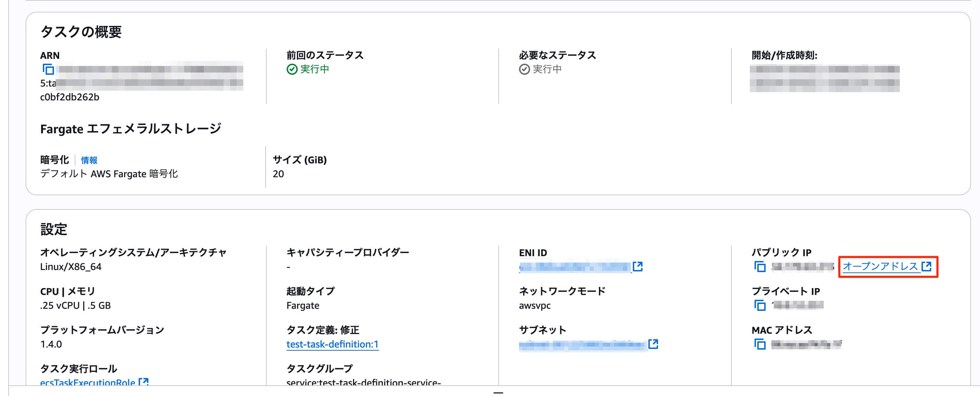This screenshot has width=980, height=396.
Task: Click the grey 必要なステータス check icon
Action: click(x=524, y=69)
